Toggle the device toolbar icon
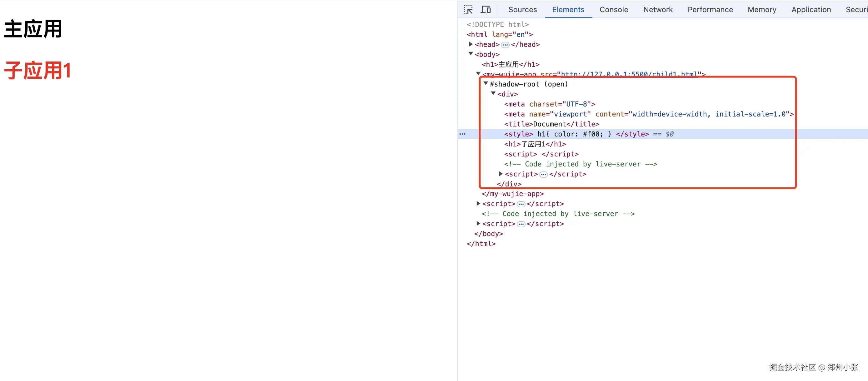Image resolution: width=868 pixels, height=381 pixels. pyautogui.click(x=485, y=9)
